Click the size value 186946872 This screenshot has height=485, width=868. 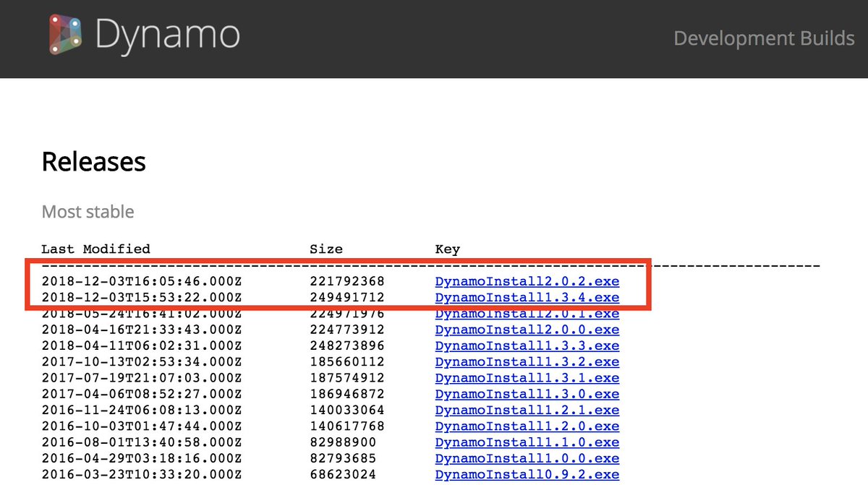(x=347, y=394)
